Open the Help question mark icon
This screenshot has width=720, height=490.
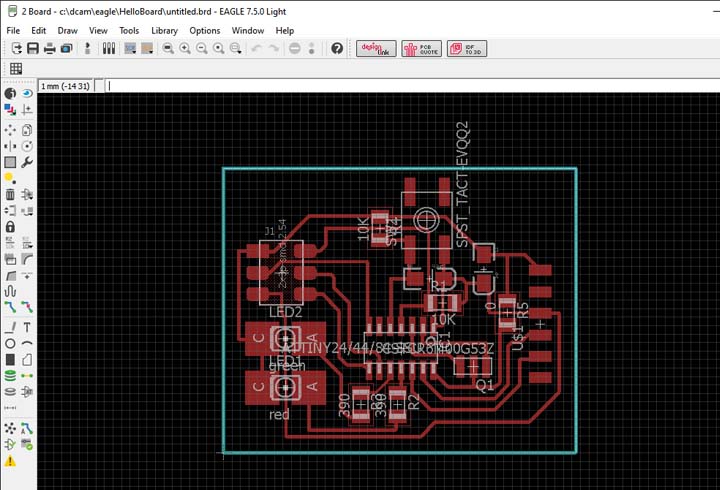(337, 48)
